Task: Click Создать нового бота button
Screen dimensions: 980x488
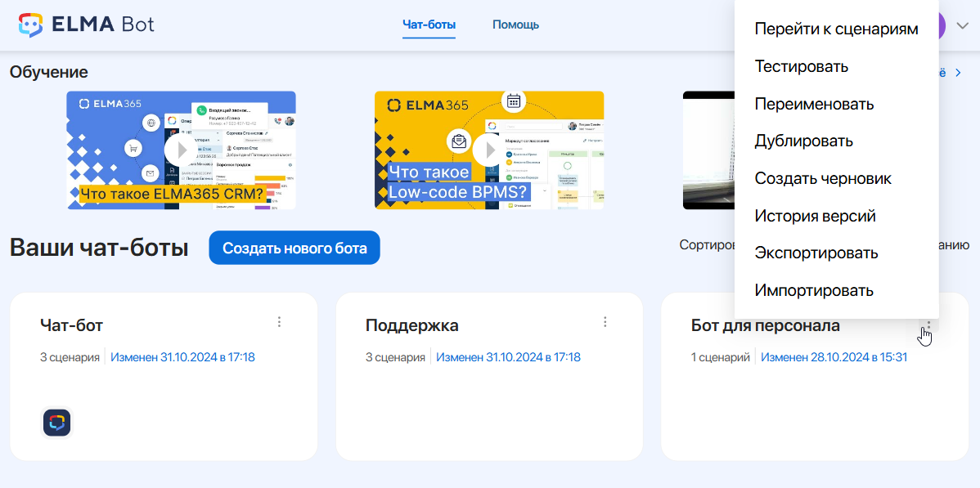Action: (x=294, y=248)
